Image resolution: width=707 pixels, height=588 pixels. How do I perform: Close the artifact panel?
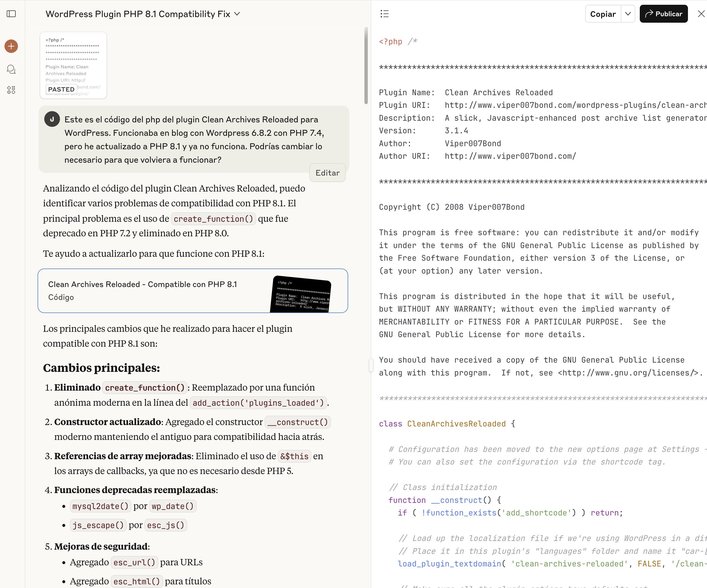701,14
